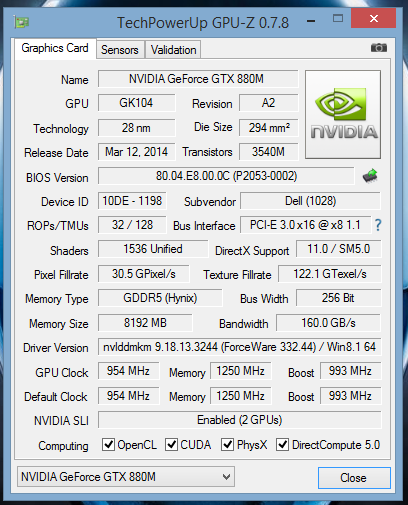The height and width of the screenshot is (505, 408).
Task: Toggle the DirectCompute 5.0 checkbox
Action: click(x=282, y=445)
